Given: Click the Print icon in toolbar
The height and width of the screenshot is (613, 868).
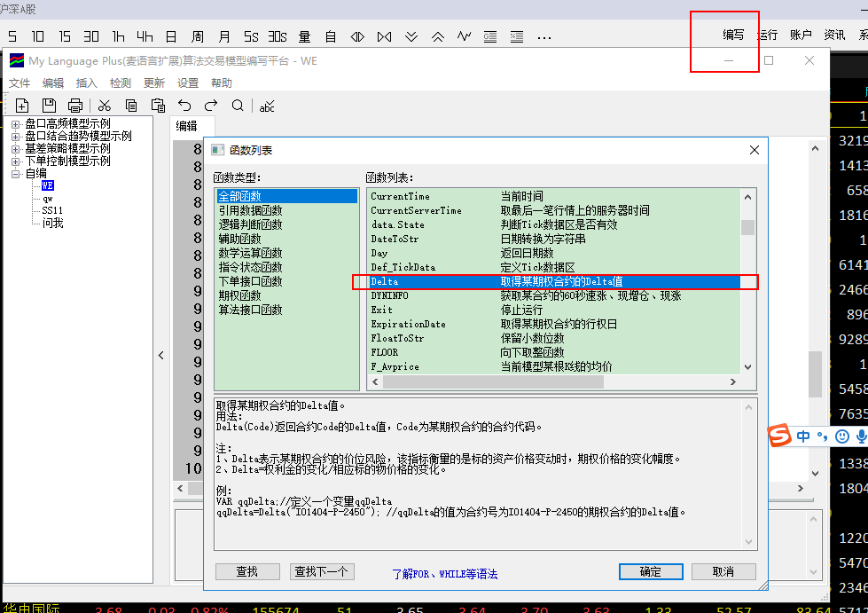Looking at the screenshot, I should 76,106.
